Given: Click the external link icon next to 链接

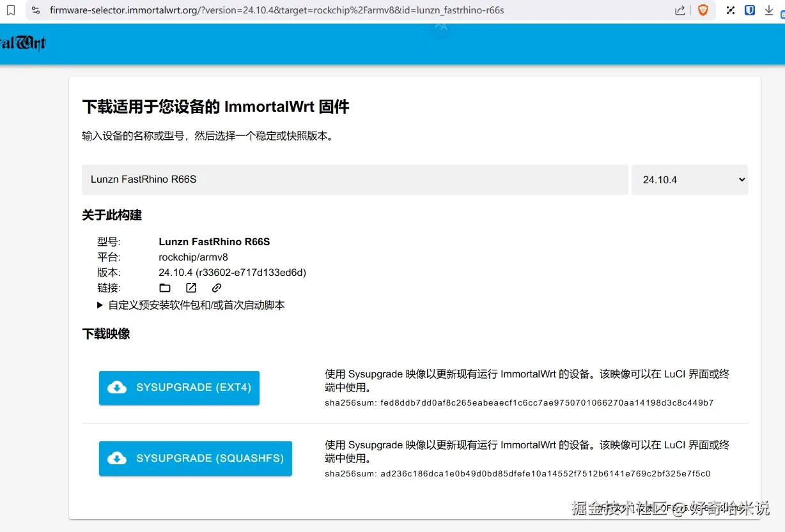Looking at the screenshot, I should click(x=191, y=288).
